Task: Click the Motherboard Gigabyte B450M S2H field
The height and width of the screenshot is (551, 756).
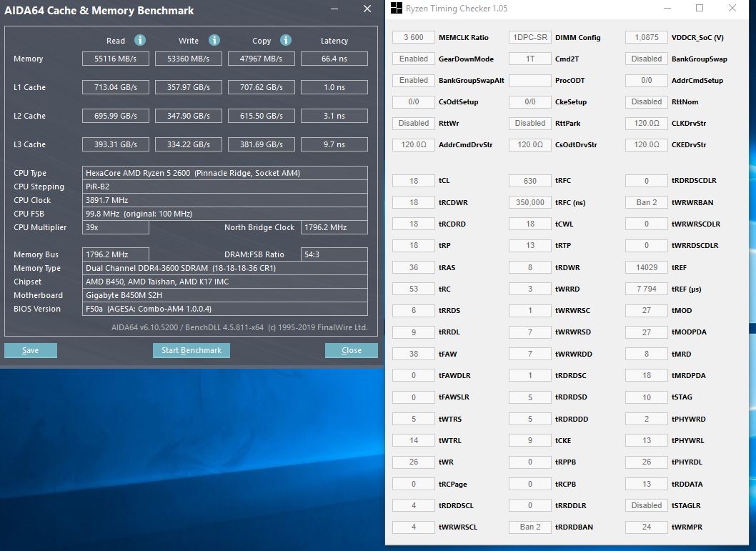Action: pos(224,295)
